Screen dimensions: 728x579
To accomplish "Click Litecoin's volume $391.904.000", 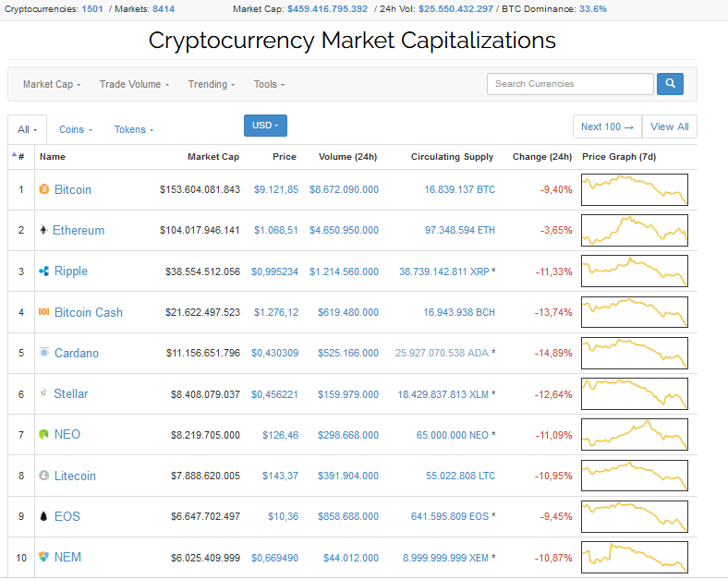I will pos(348,476).
